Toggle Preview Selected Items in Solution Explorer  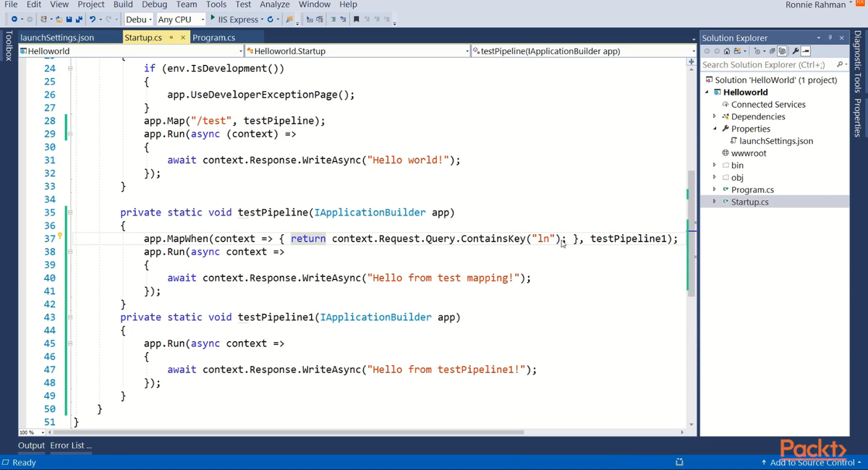tap(806, 51)
